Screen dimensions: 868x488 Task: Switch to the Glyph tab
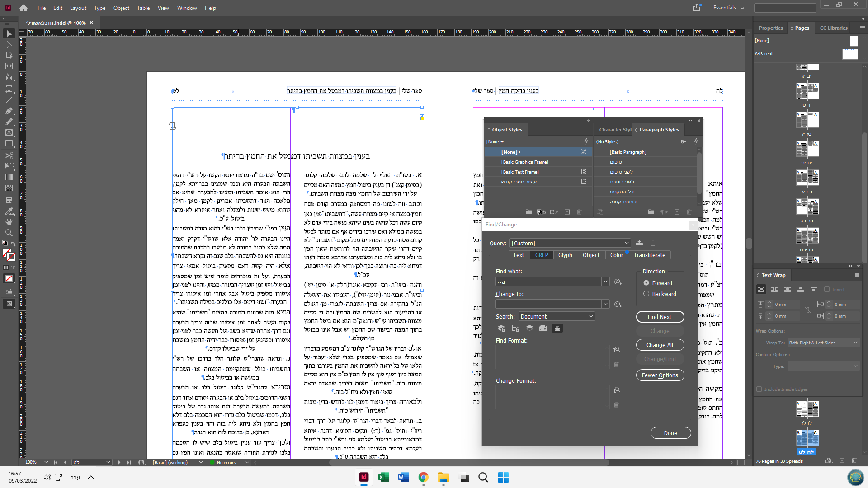pyautogui.click(x=565, y=255)
